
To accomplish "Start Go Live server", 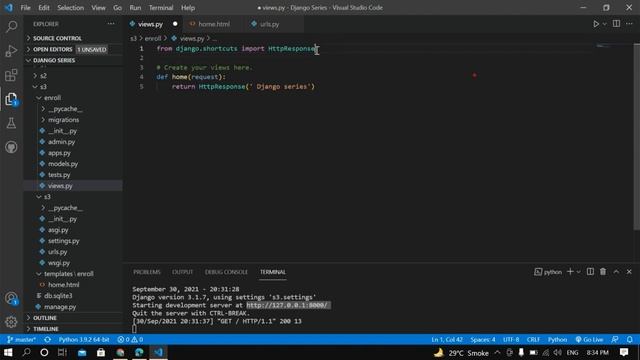I will pos(589,340).
